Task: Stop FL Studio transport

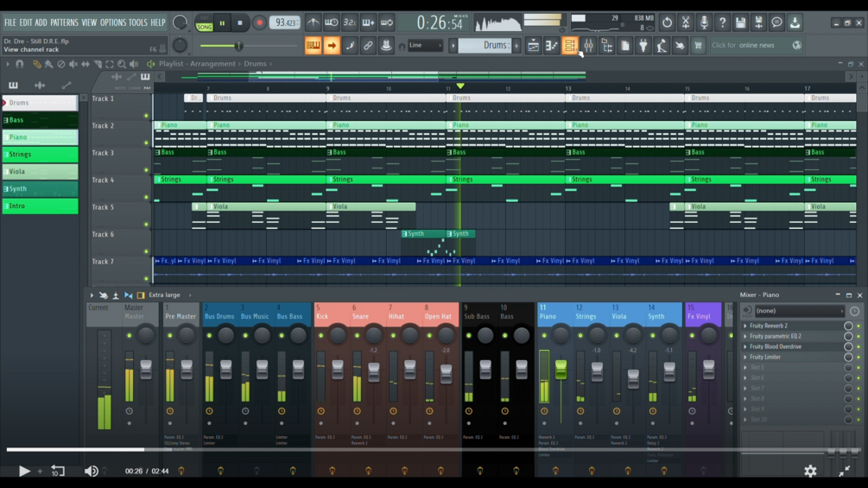Action: [240, 23]
